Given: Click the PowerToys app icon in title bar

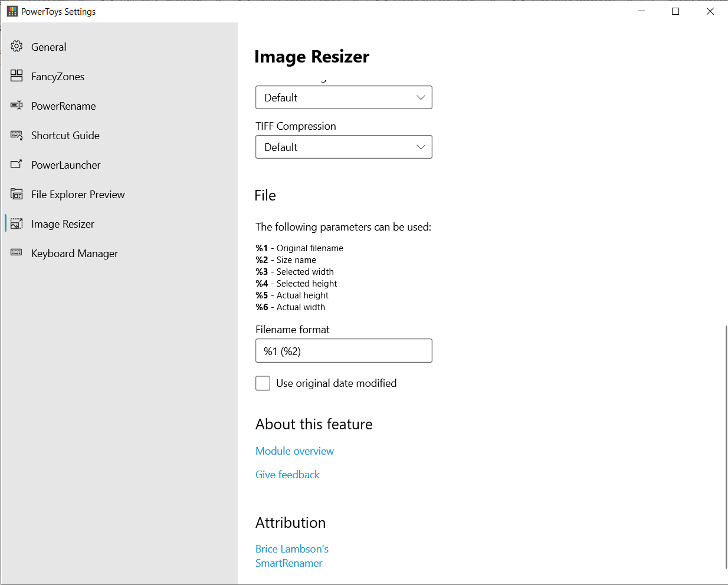Looking at the screenshot, I should [12, 11].
